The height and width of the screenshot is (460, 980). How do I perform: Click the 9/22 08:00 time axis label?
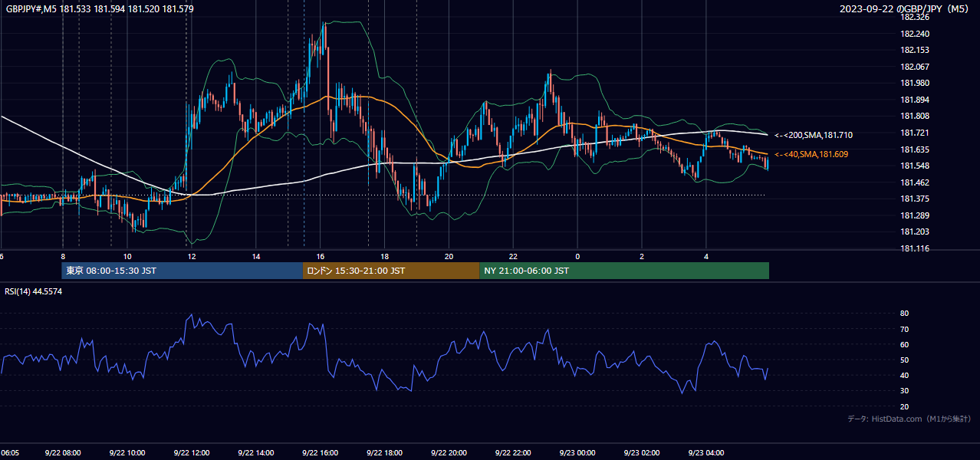63,452
